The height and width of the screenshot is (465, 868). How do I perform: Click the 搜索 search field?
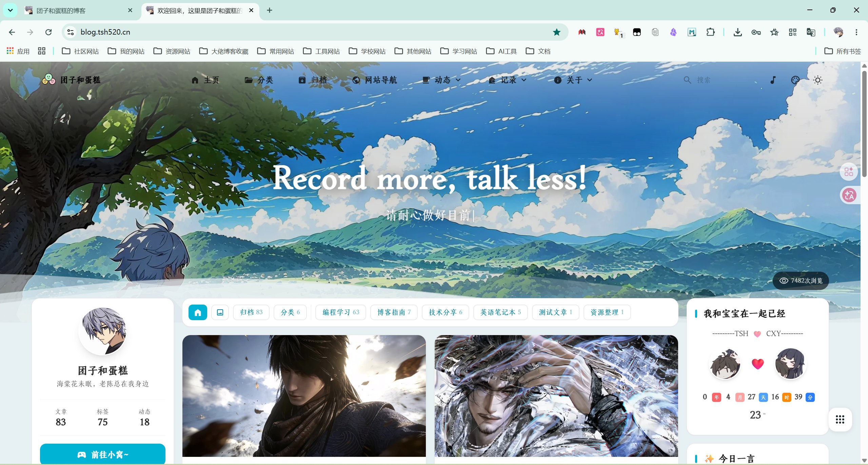click(719, 80)
